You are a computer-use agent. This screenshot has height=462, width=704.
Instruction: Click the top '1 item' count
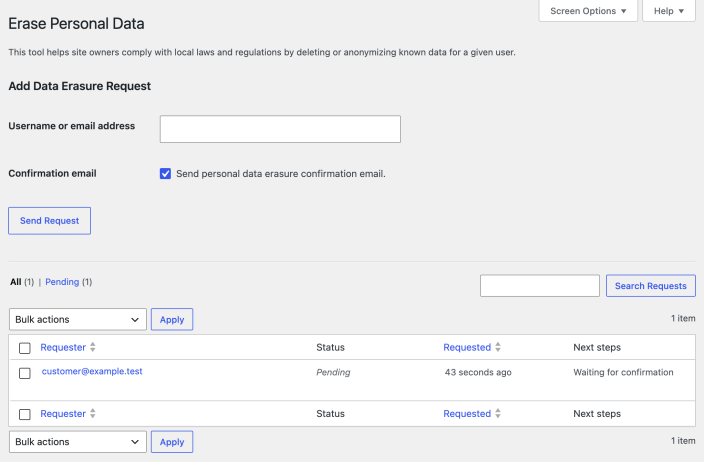(683, 318)
